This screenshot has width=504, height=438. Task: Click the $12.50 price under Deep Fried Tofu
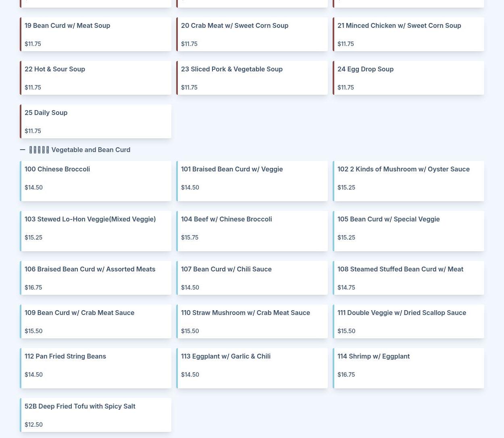pos(33,425)
